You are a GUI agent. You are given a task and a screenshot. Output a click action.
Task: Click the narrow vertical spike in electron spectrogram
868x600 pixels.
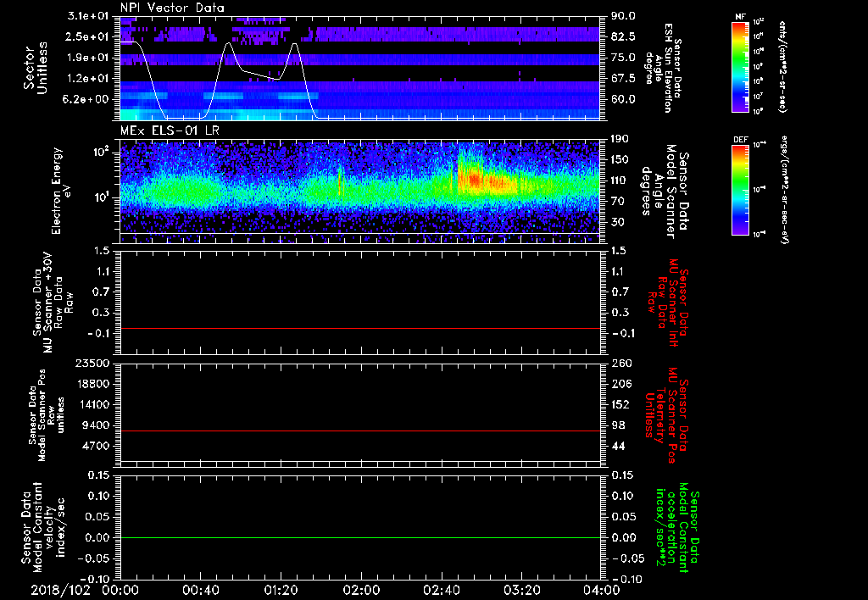tap(340, 181)
